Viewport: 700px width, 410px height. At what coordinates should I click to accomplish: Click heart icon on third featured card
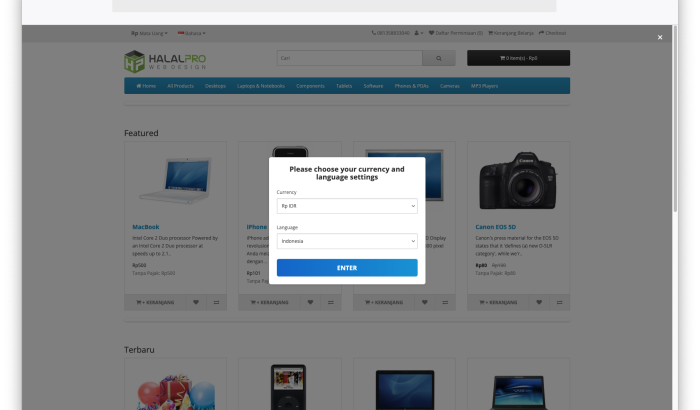click(425, 302)
